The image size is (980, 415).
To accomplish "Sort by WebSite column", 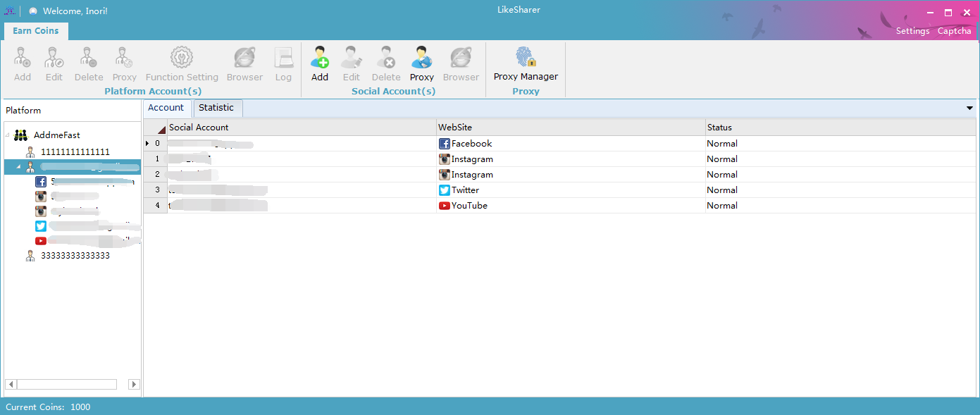I will 571,128.
